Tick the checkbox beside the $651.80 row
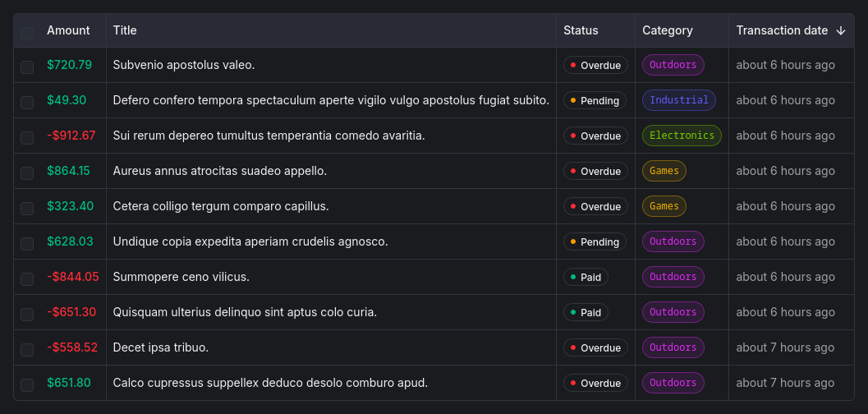868x414 pixels. click(27, 384)
